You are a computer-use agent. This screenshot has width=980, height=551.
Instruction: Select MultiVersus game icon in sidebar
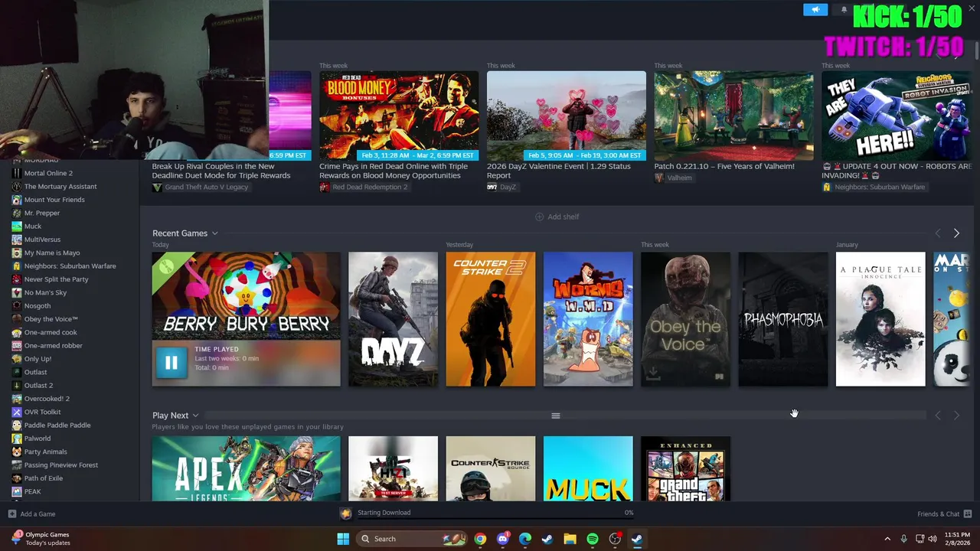click(17, 240)
